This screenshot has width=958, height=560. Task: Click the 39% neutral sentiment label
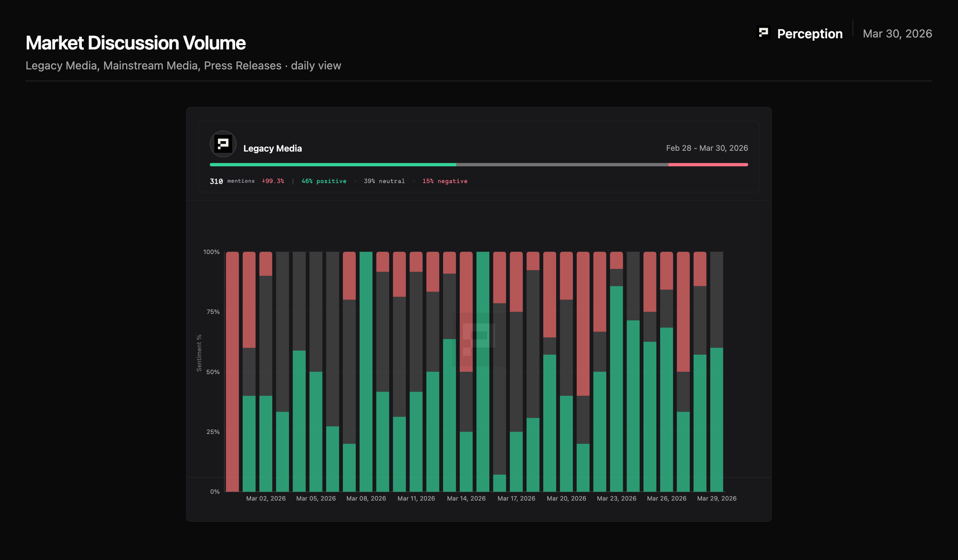click(384, 181)
